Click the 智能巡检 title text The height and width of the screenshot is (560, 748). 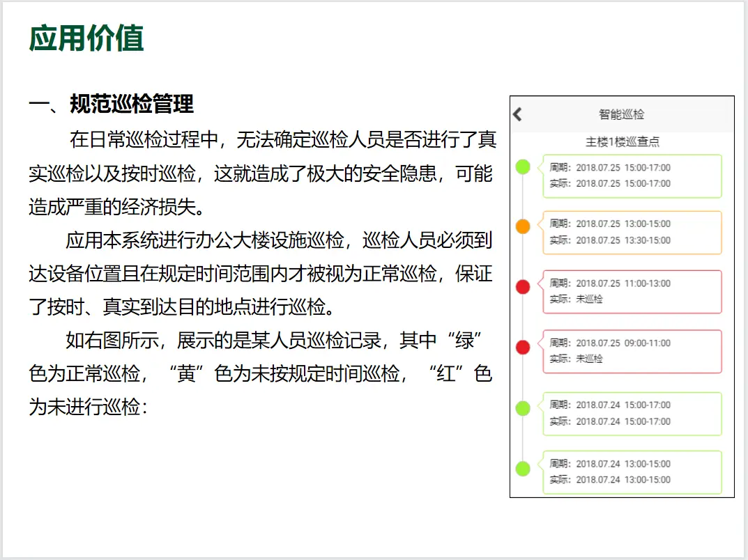tap(622, 114)
